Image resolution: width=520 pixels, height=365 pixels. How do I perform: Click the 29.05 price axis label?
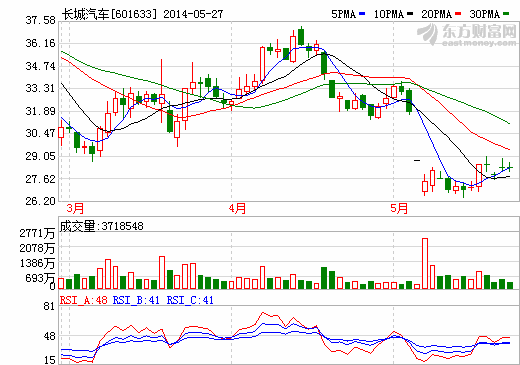41,156
